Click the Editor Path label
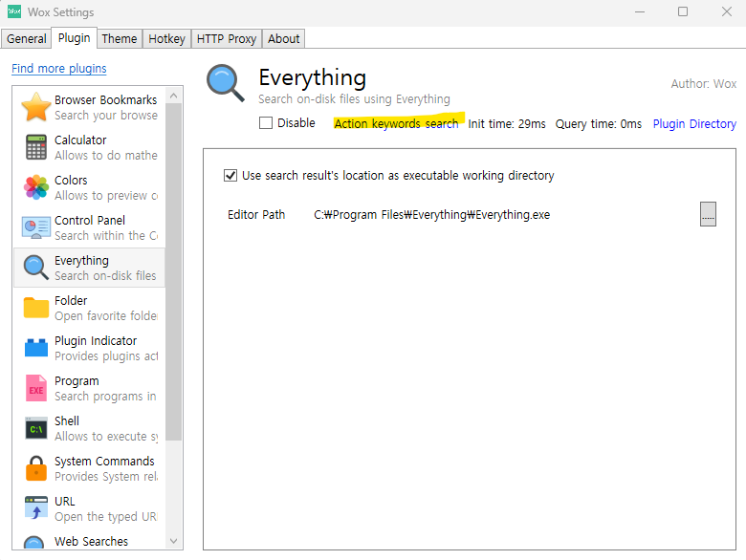The width and height of the screenshot is (746, 560). (256, 215)
